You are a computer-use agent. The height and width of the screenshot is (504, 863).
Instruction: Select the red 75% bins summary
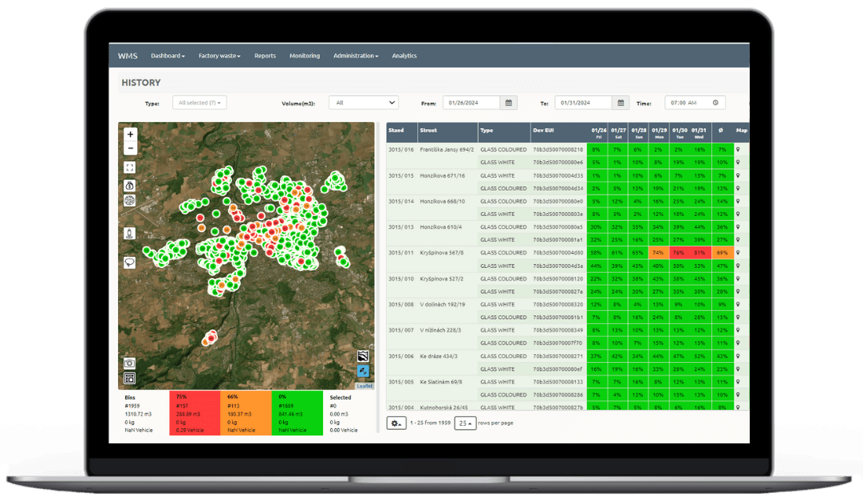point(195,413)
